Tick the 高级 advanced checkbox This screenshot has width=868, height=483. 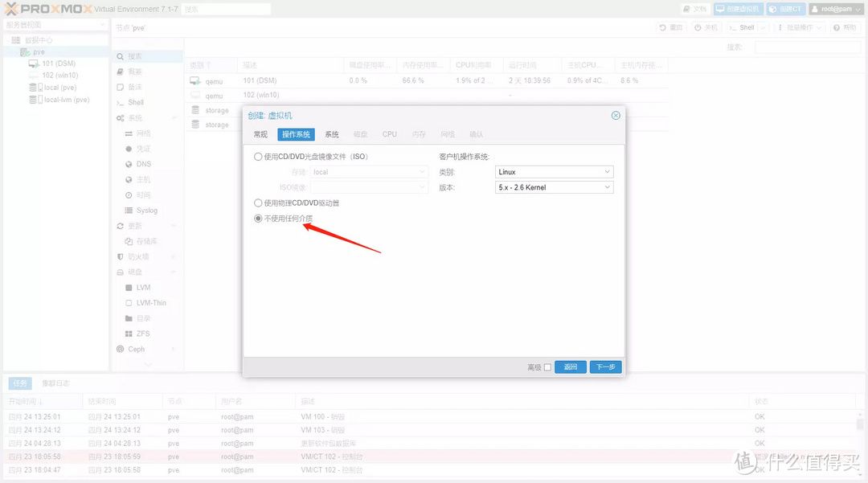point(547,367)
